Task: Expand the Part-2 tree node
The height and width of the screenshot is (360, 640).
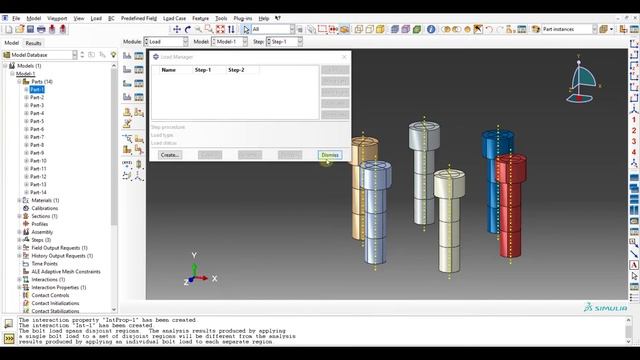Action: [26, 98]
